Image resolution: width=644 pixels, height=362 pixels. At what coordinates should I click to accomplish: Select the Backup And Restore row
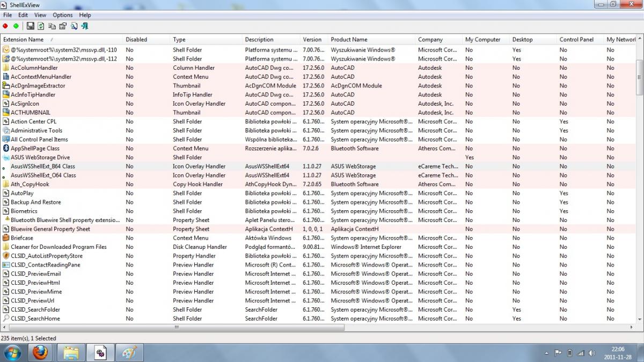[317, 202]
